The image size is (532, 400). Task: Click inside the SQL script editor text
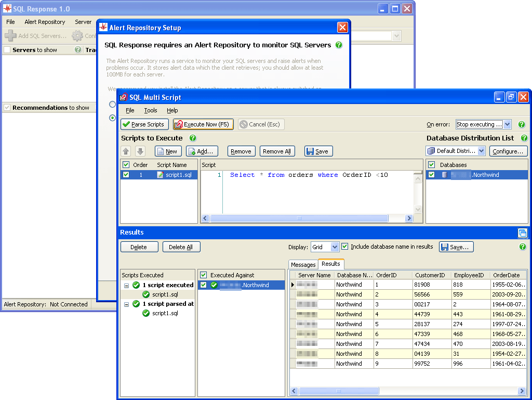(309, 175)
